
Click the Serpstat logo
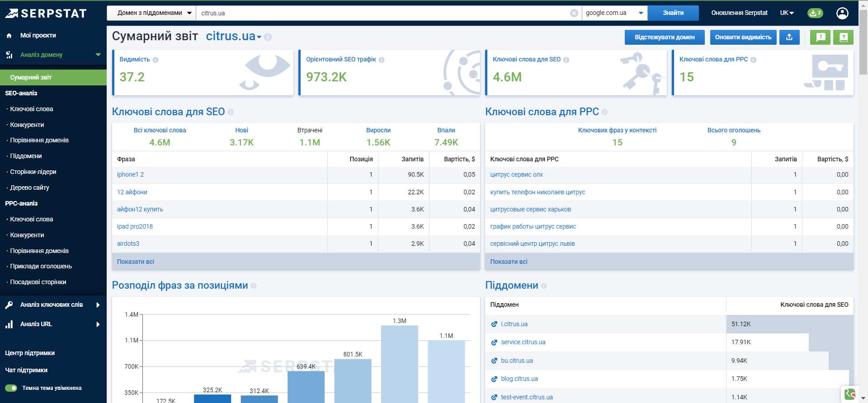pyautogui.click(x=46, y=13)
